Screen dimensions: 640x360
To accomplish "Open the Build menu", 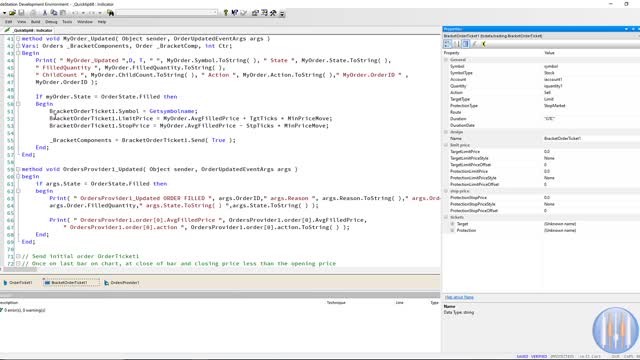I will click(x=36, y=22).
